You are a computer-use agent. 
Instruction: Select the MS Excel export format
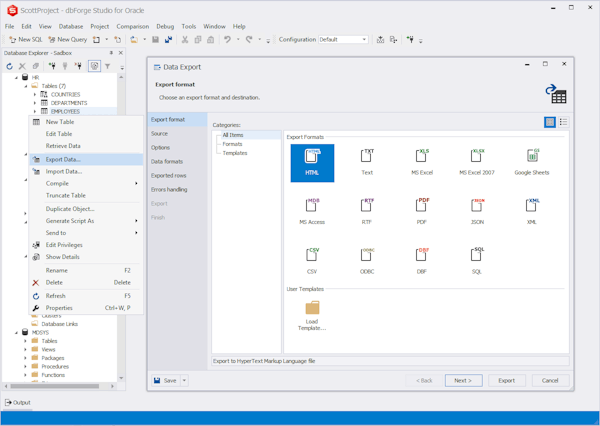tap(422, 163)
